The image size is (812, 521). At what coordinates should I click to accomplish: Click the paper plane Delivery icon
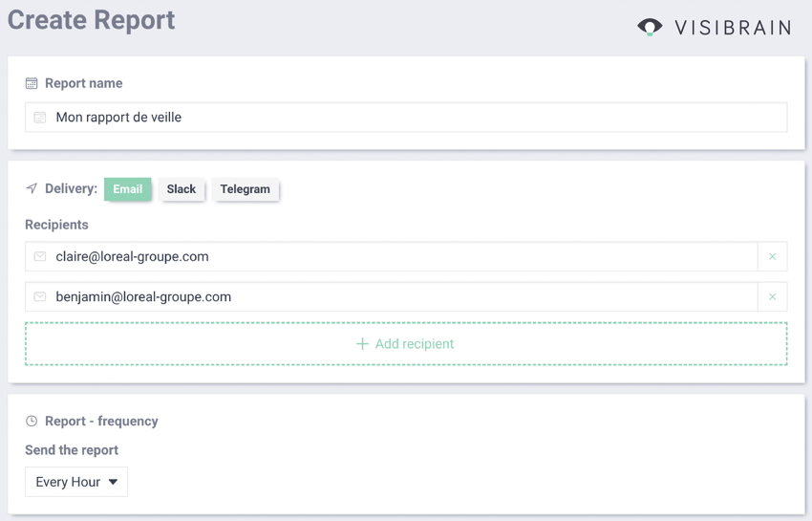32,188
